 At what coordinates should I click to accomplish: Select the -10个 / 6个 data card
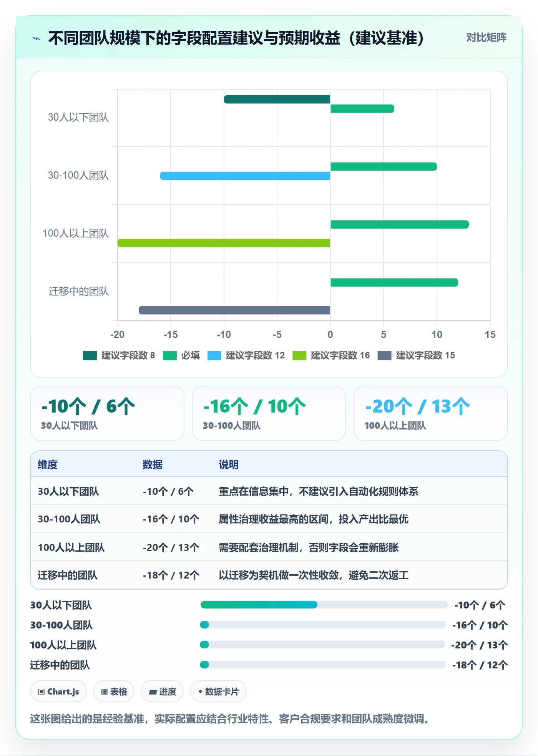(x=107, y=413)
